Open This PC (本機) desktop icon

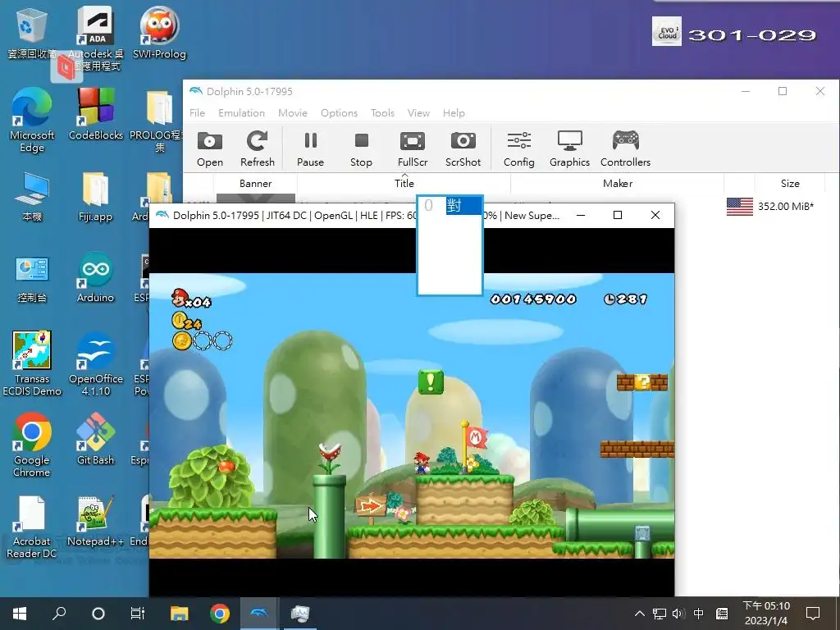(32, 197)
